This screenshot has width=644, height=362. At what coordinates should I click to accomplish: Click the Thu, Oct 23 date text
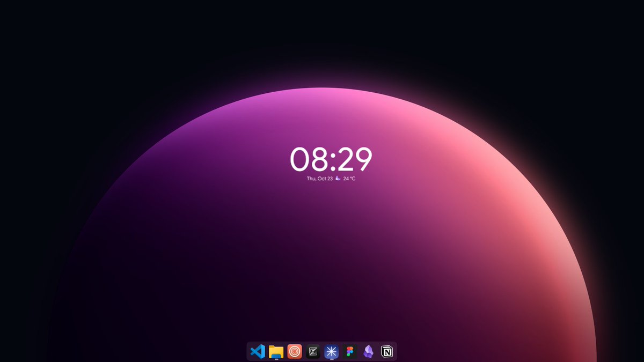click(320, 179)
